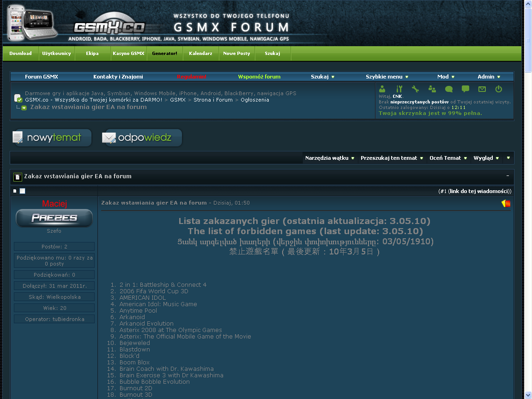The height and width of the screenshot is (399, 532).
Task: Click the odpowiedz reply button
Action: pos(142,138)
